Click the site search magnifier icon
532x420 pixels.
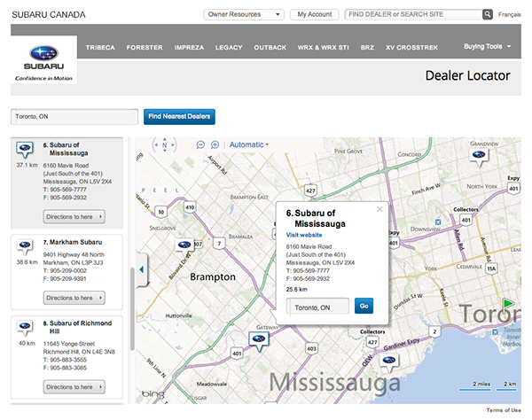click(x=487, y=14)
